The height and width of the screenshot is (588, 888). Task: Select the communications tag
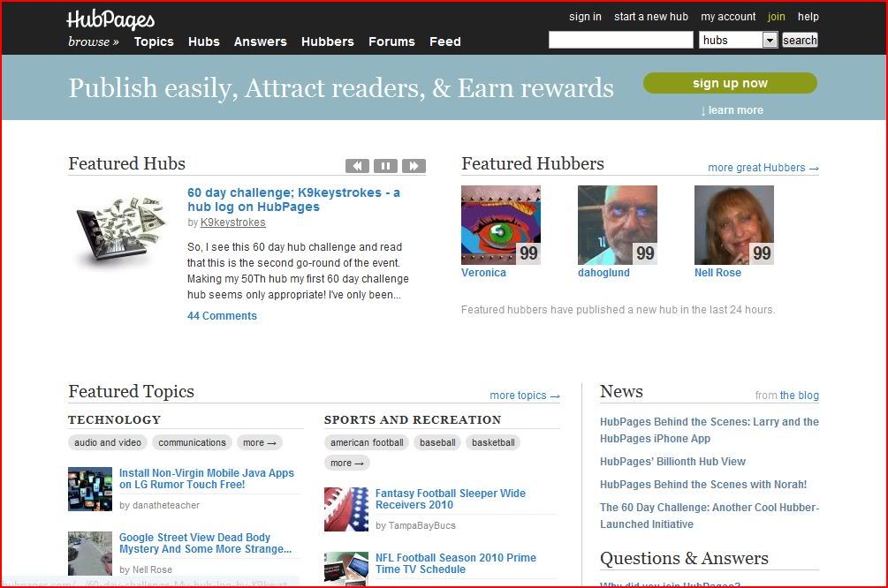point(192,442)
